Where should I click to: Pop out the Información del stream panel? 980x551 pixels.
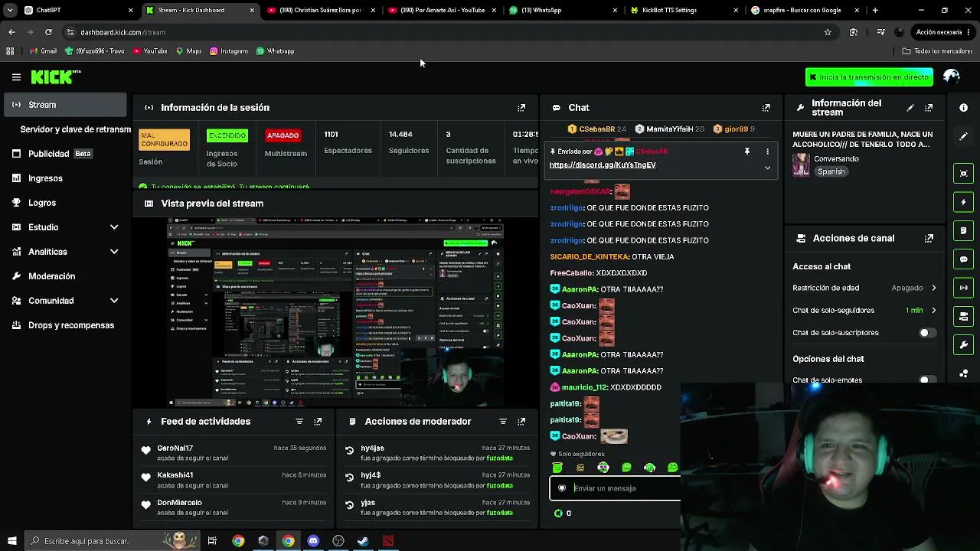click(x=929, y=108)
